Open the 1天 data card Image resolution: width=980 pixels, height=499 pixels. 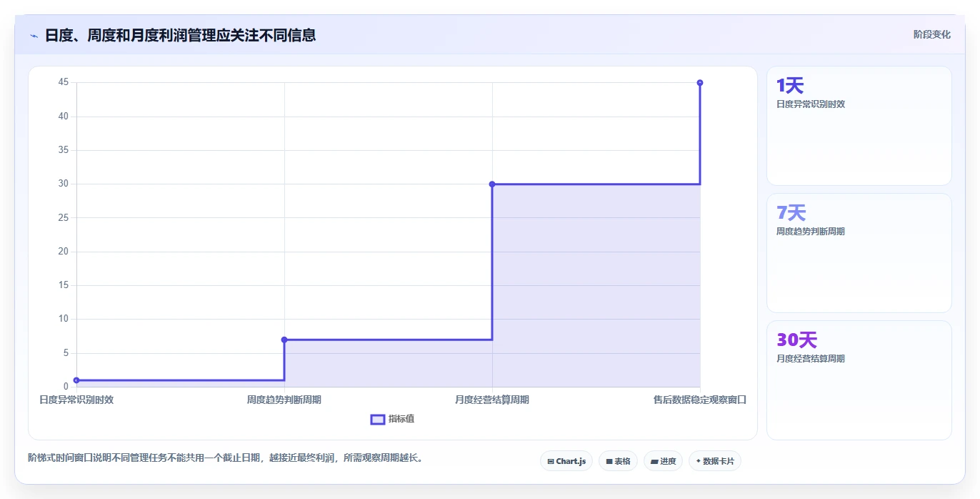[859, 126]
